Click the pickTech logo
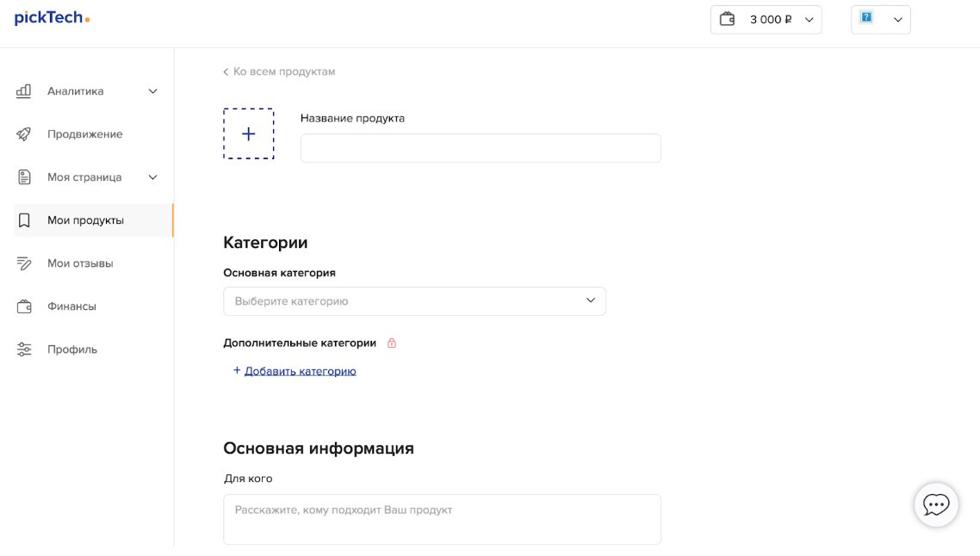Screen dimensions: 980x556 [x=52, y=18]
